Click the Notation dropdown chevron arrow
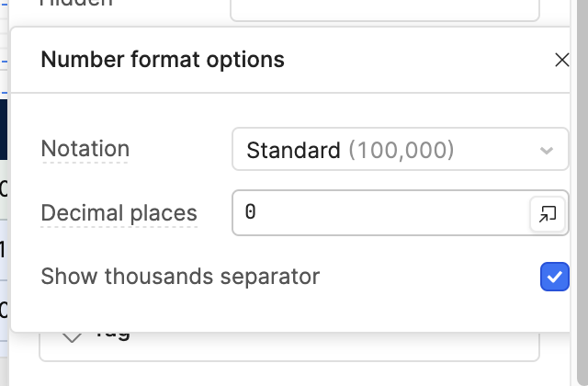The height and width of the screenshot is (386, 588). point(547,151)
